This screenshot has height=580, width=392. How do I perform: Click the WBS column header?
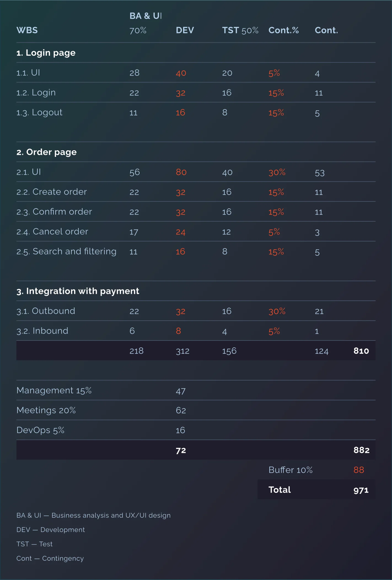pos(27,30)
